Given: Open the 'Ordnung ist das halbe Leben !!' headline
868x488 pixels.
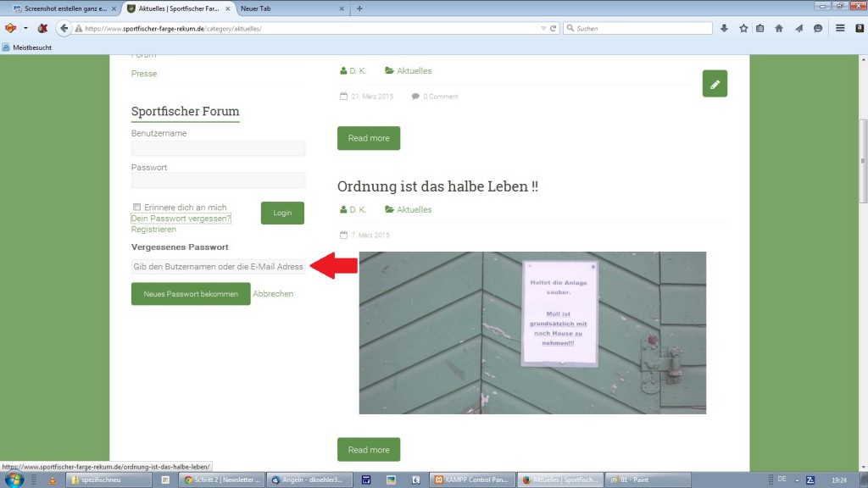Looking at the screenshot, I should (x=437, y=186).
